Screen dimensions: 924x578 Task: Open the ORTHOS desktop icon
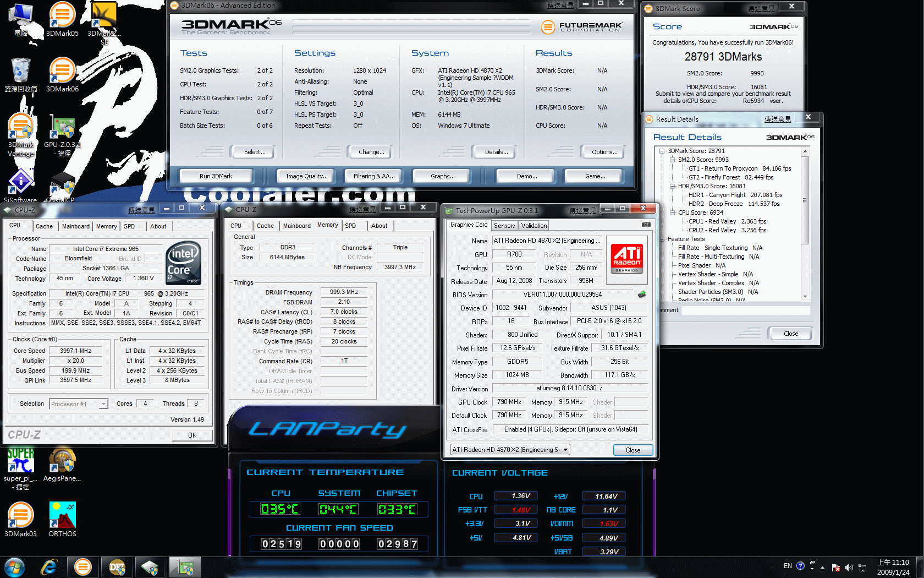point(62,519)
